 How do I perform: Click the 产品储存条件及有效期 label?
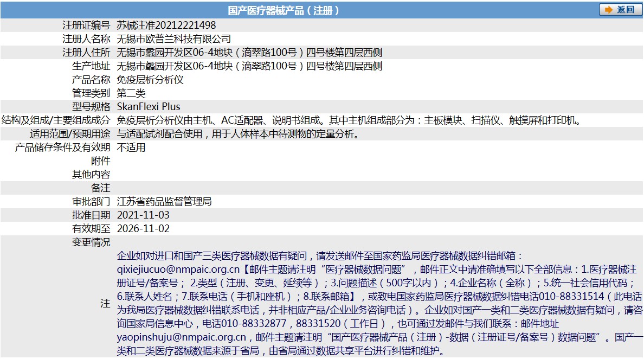pyautogui.click(x=63, y=148)
